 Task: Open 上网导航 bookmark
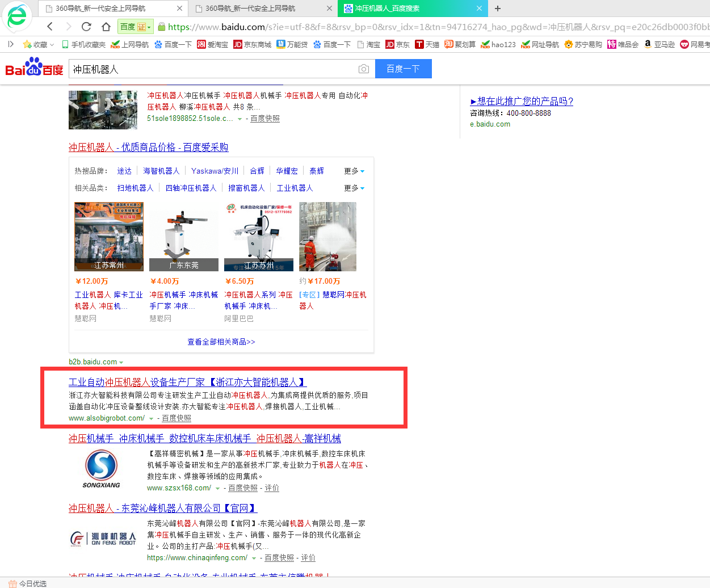(x=130, y=44)
